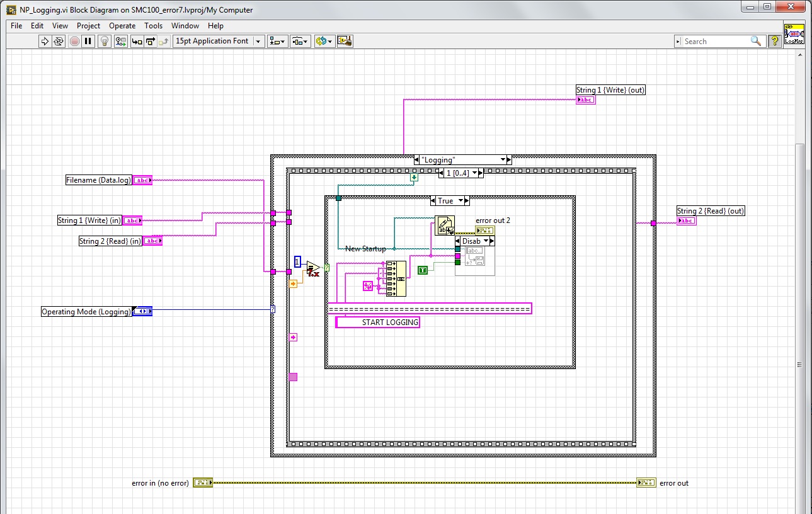This screenshot has width=812, height=514.
Task: Go to previous subdiagram before Disab
Action: [458, 241]
